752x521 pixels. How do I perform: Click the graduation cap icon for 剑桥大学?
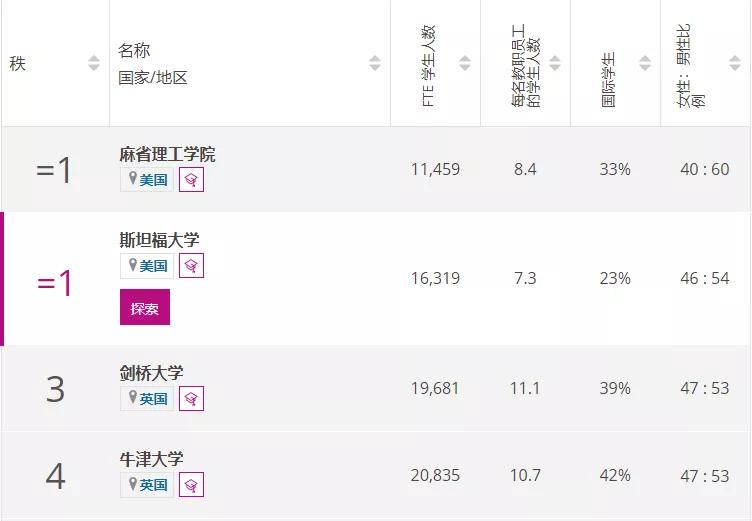click(191, 399)
